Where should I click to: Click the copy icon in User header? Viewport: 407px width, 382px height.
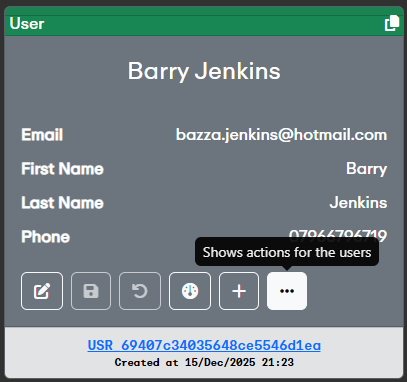pyautogui.click(x=392, y=23)
